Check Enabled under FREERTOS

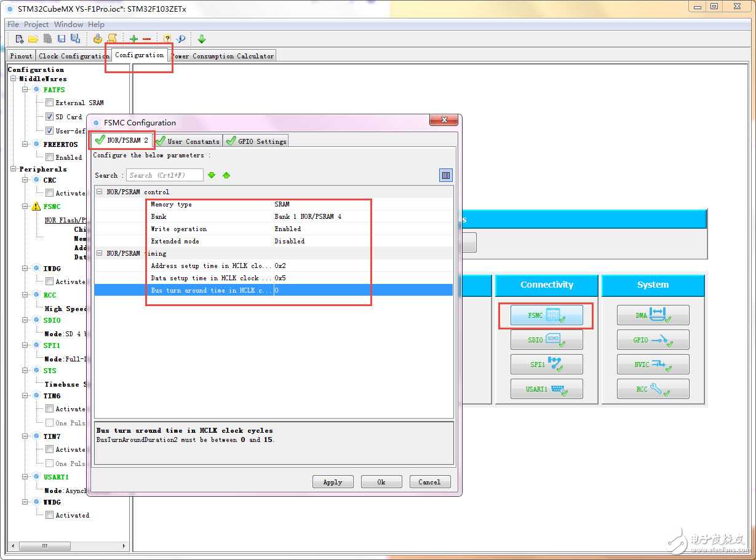click(x=50, y=157)
